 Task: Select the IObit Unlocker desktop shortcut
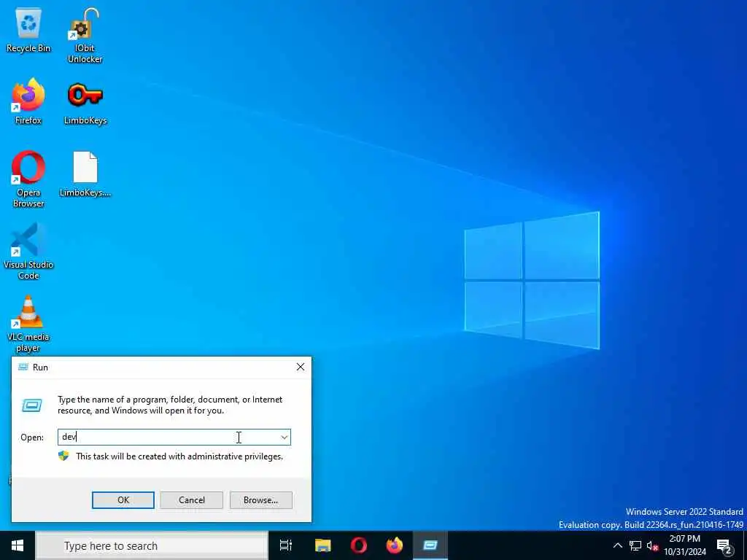[85, 35]
